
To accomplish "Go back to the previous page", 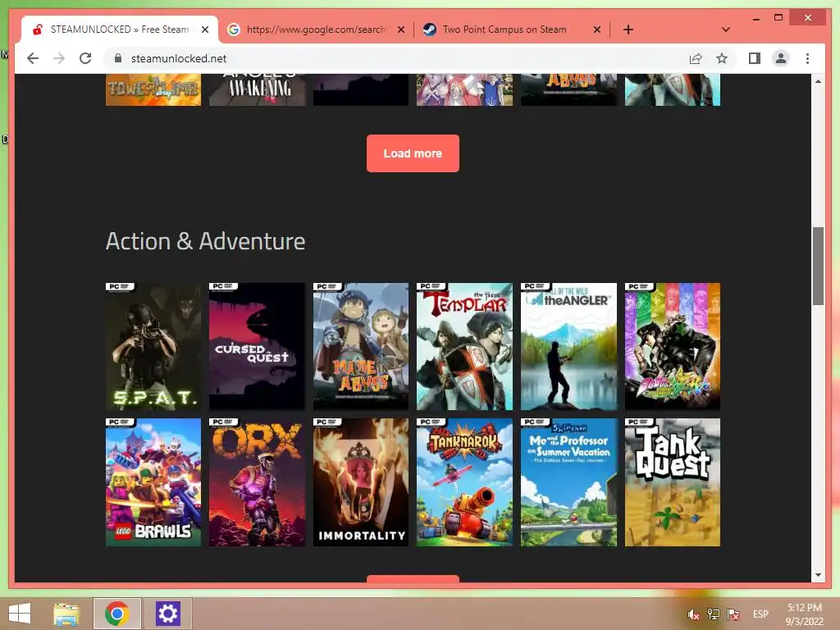I will point(33,58).
